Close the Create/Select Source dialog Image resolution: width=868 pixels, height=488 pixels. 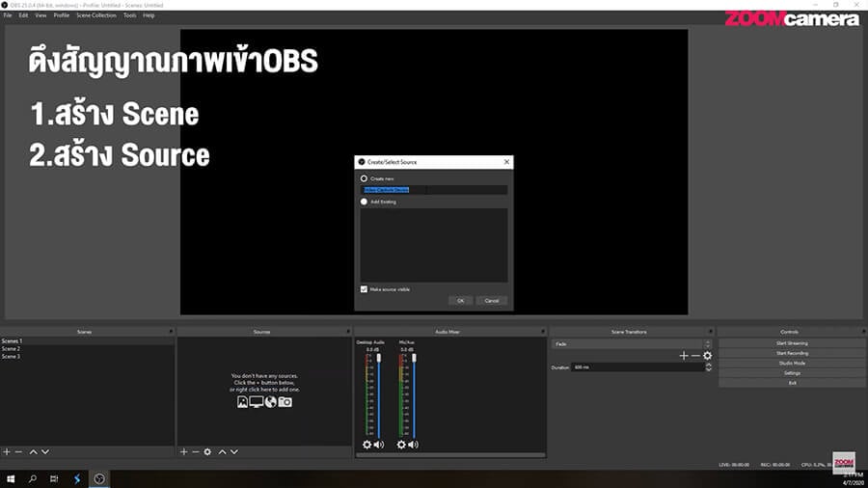[x=506, y=162]
